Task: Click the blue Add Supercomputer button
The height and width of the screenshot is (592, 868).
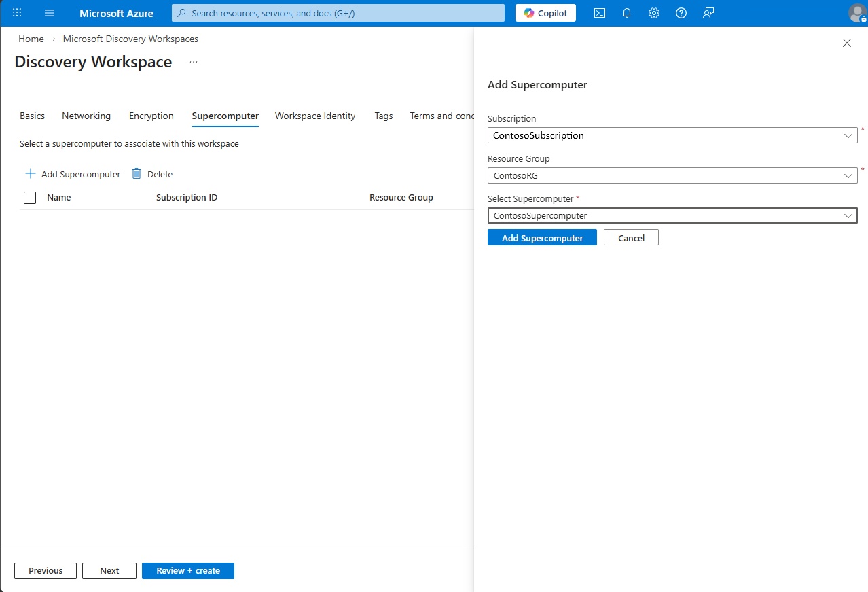Action: (x=542, y=238)
